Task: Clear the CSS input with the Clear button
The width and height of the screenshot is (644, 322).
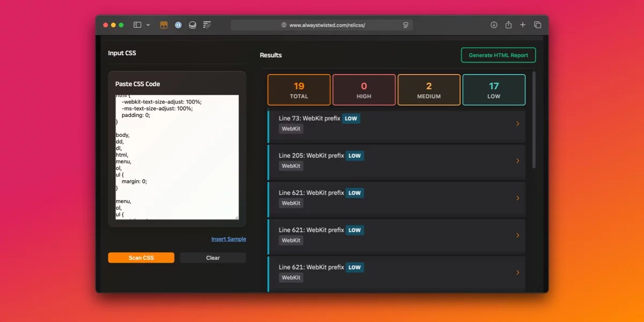Action: (213, 258)
